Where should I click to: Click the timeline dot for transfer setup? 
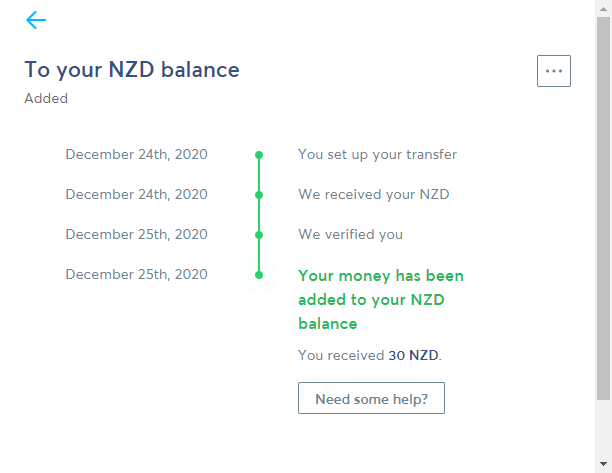click(x=259, y=155)
